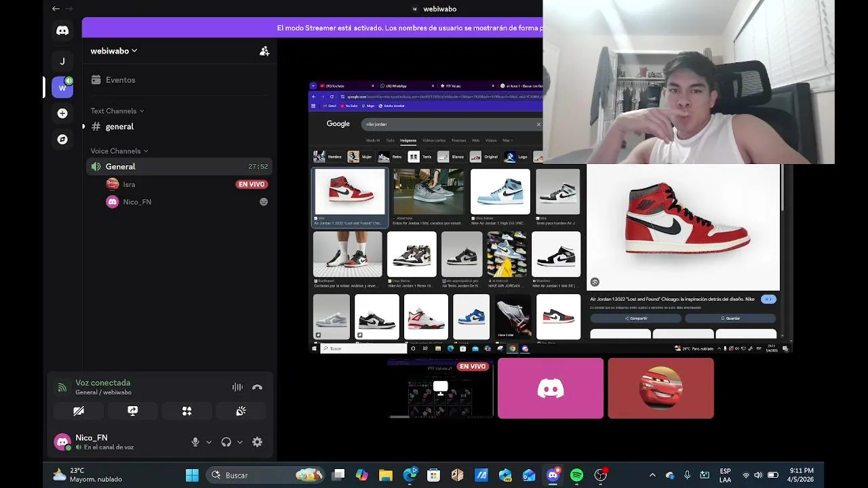868x488 pixels.
Task: Click battery icon in system tray
Action: (x=772, y=475)
